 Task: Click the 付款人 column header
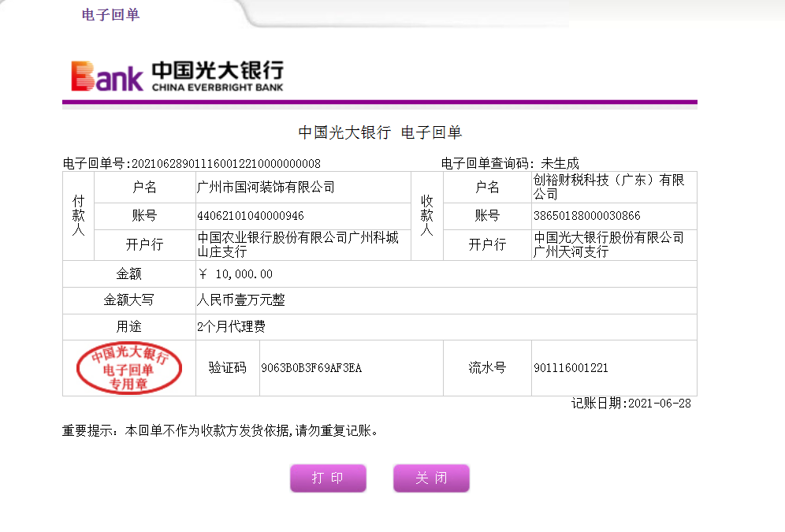[x=79, y=216]
